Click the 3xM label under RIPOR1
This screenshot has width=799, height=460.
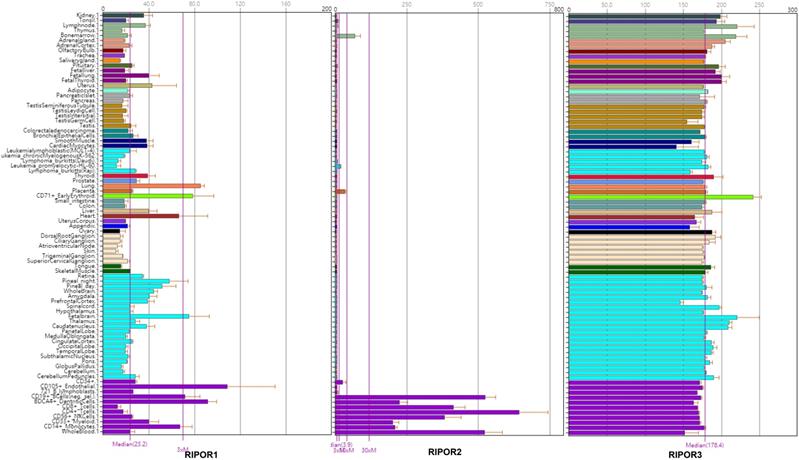coord(182,450)
